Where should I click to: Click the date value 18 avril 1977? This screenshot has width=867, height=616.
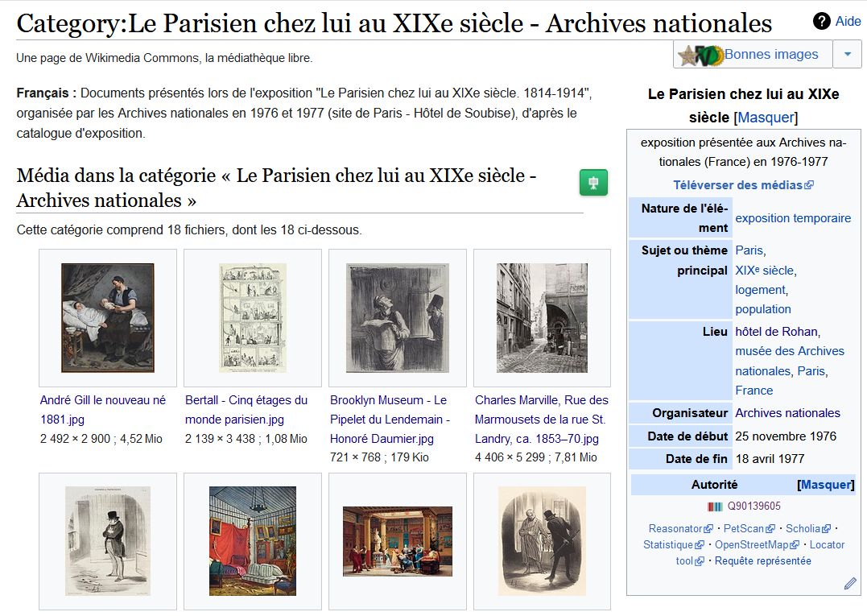tap(770, 459)
